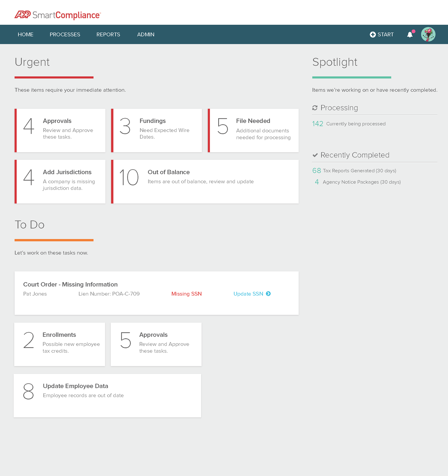Image resolution: width=448 pixels, height=476 pixels.
Task: Click 'Additional documents needed for processing' text
Action: [x=263, y=134]
